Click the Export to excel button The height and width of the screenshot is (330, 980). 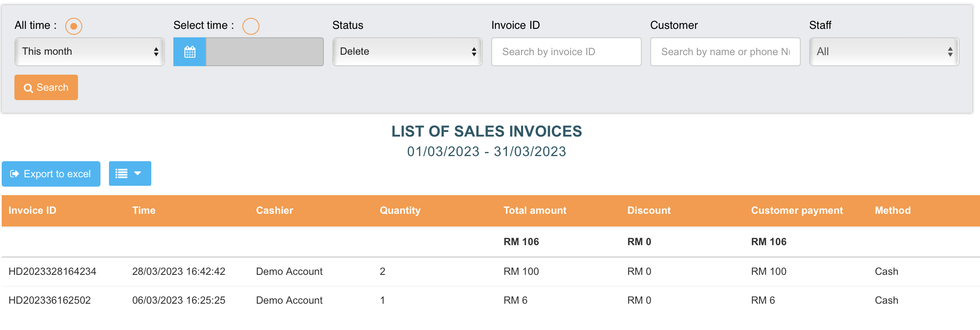[51, 174]
